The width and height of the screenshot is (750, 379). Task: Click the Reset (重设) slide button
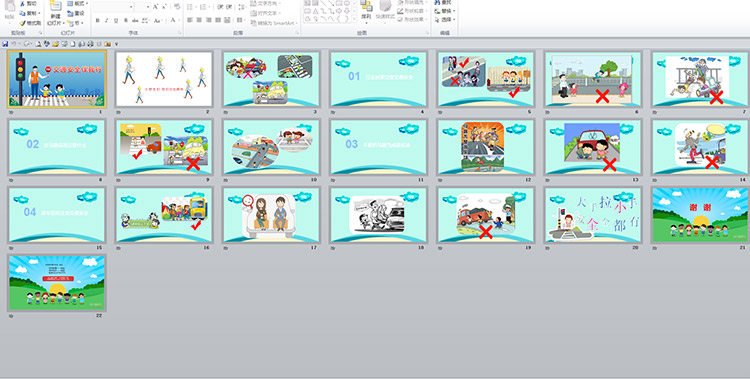tap(76, 13)
